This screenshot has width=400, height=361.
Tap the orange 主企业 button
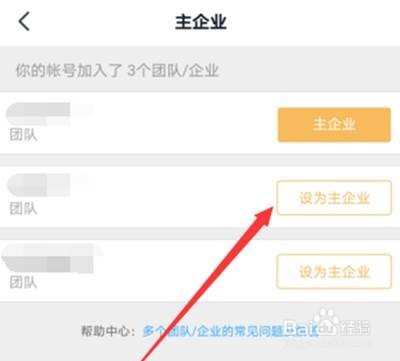pyautogui.click(x=334, y=125)
